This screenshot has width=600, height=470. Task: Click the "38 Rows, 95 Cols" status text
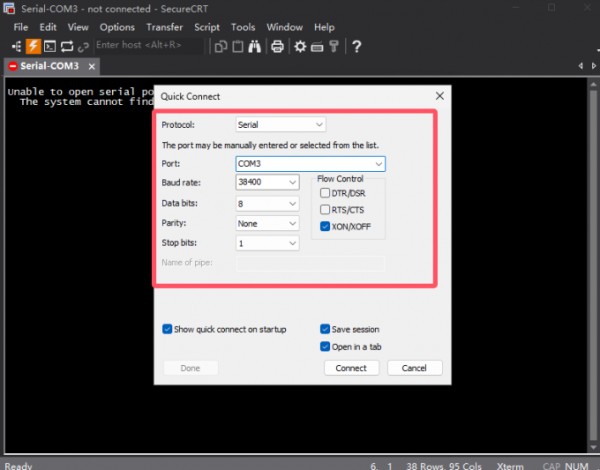(x=443, y=466)
